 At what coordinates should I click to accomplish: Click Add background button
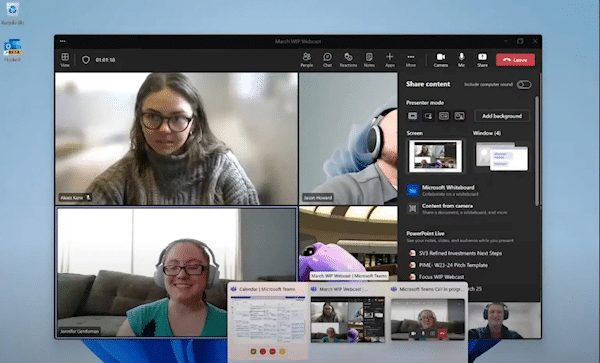coord(502,116)
